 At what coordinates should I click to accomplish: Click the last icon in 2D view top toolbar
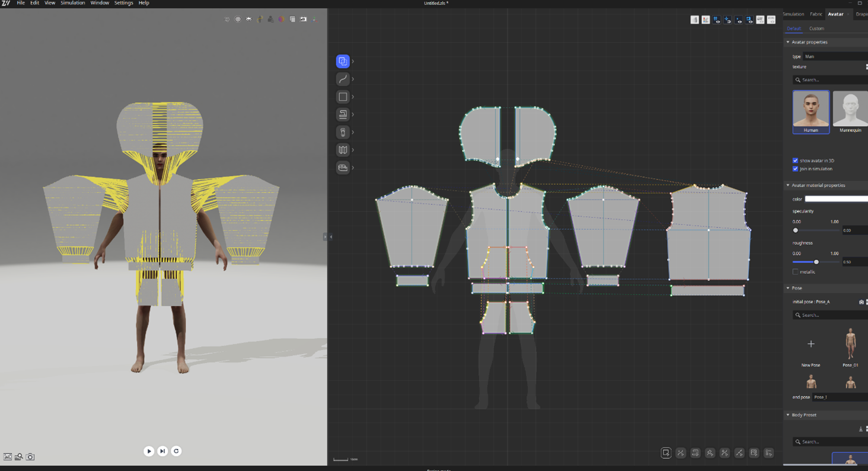(771, 20)
